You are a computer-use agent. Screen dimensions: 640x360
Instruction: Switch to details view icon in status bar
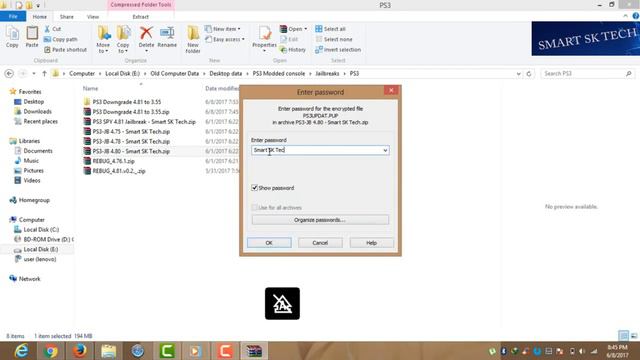coord(623,336)
